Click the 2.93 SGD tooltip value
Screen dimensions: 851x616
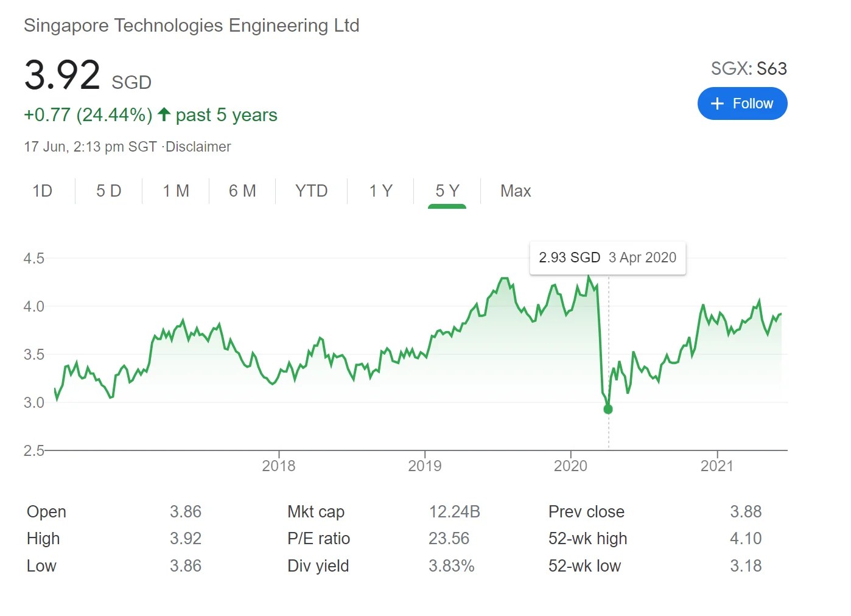pos(569,257)
